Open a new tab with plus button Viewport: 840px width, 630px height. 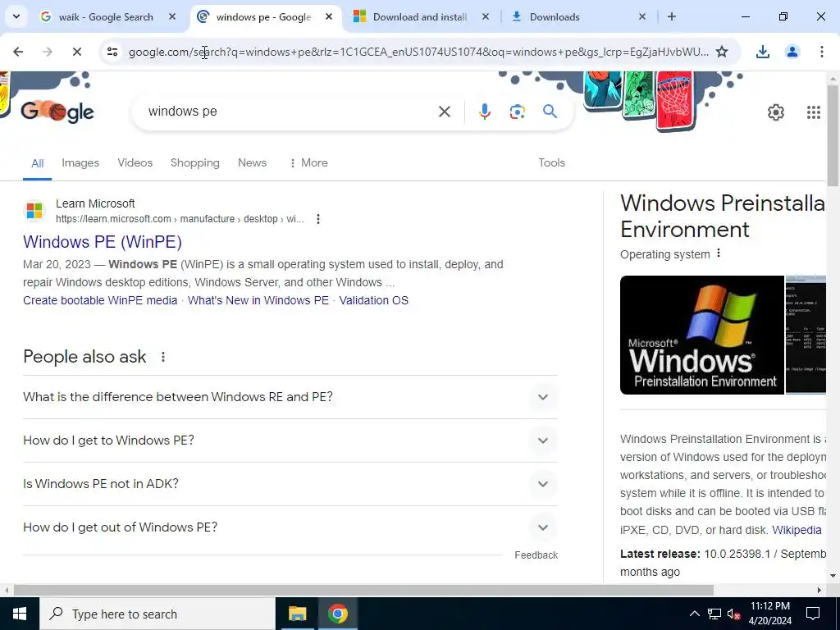point(671,16)
